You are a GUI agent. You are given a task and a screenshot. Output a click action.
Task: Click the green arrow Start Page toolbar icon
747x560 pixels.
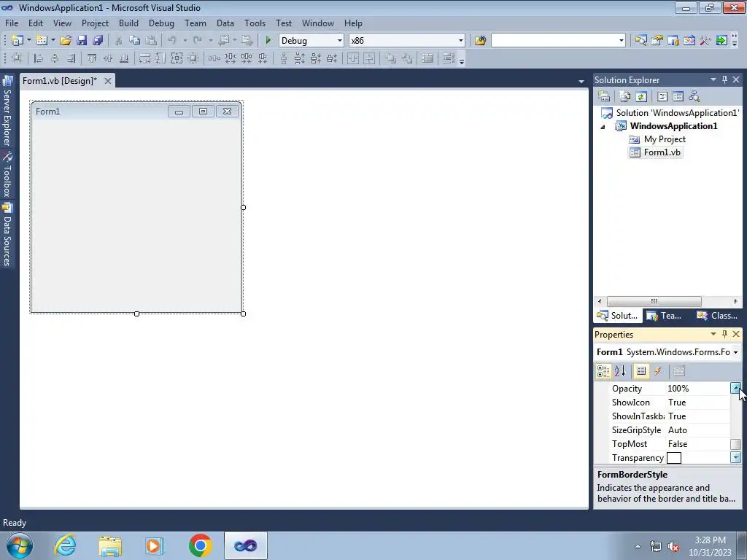pos(721,41)
